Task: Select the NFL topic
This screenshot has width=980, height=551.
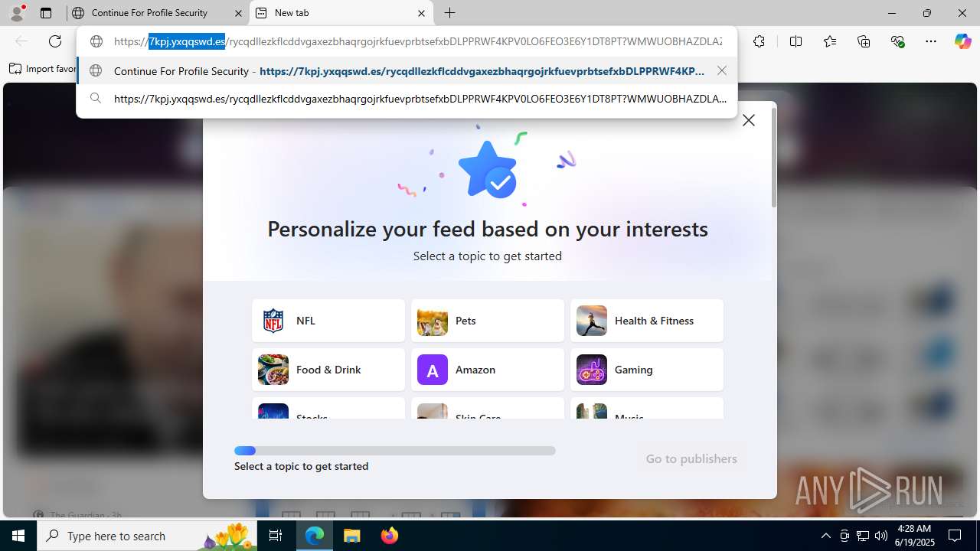Action: coord(328,321)
